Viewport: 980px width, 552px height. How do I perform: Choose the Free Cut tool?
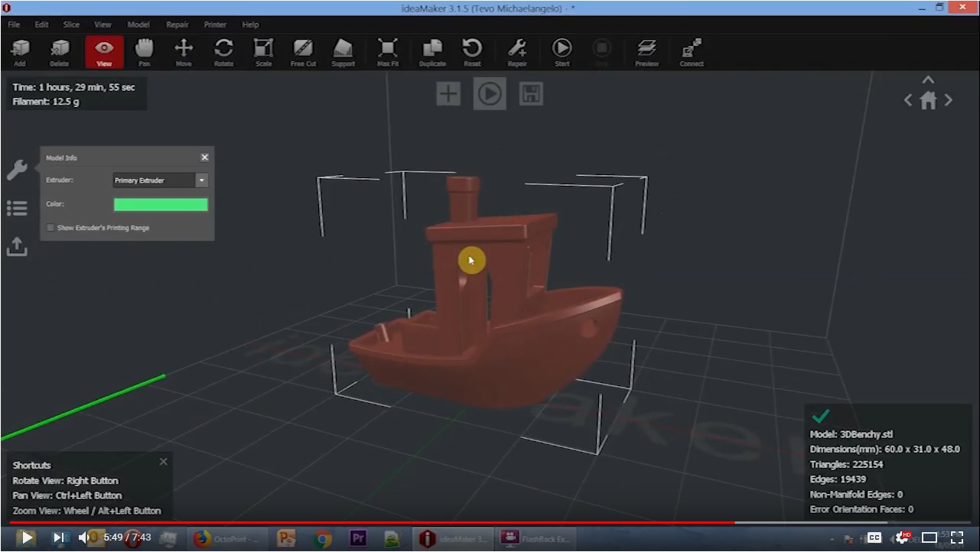(x=303, y=52)
